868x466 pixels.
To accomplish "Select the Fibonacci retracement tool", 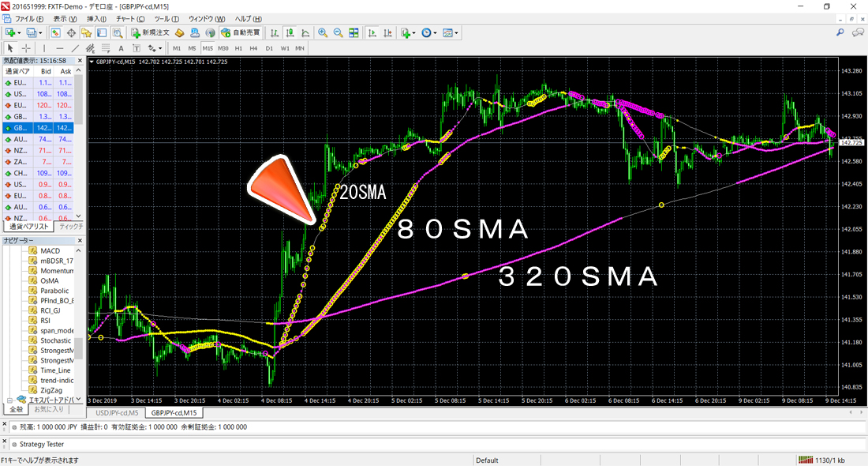I will pos(105,48).
